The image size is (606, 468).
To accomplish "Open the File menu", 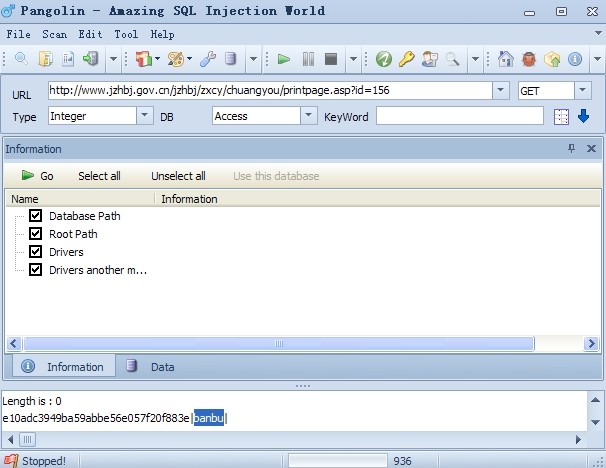I will tap(18, 34).
